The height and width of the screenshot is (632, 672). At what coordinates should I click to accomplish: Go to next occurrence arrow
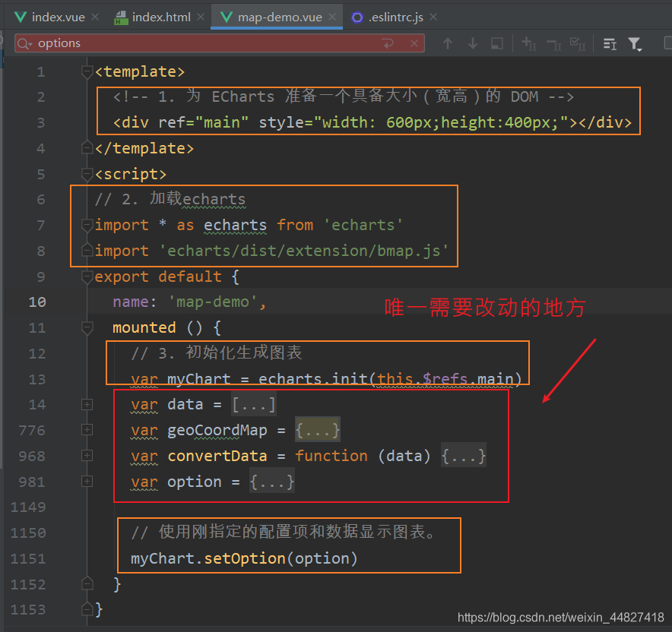pyautogui.click(x=473, y=43)
